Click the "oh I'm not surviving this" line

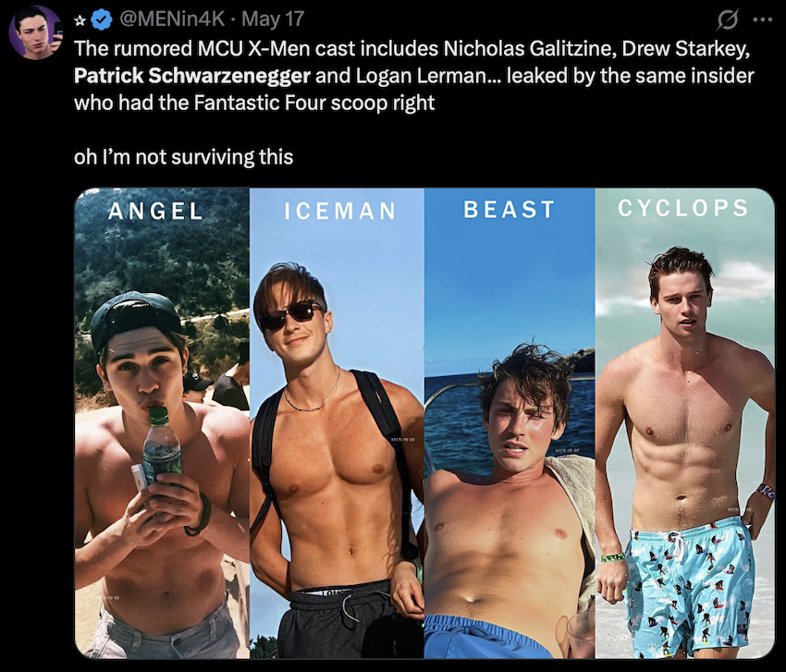(183, 157)
